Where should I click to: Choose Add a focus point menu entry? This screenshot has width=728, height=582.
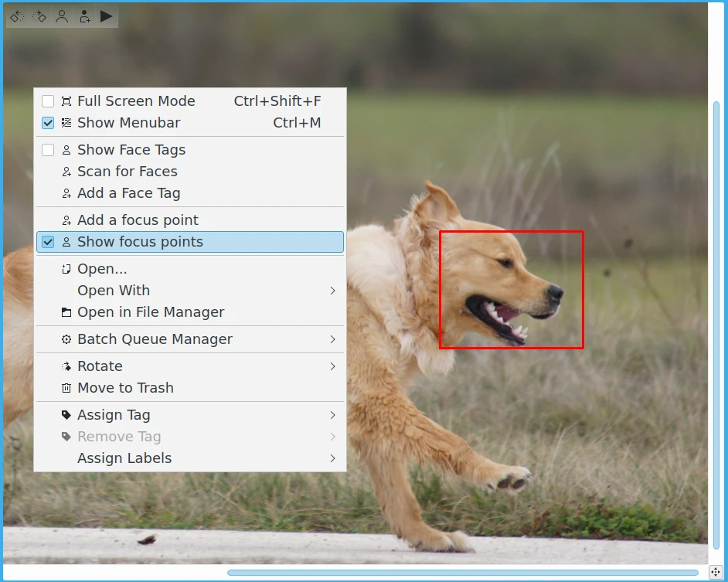pos(138,220)
